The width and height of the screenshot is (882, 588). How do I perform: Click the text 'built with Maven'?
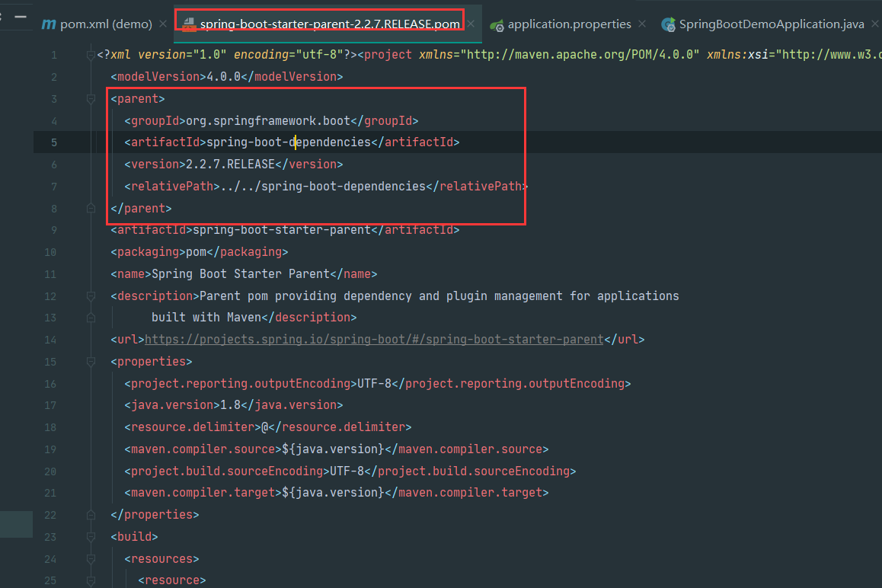point(206,318)
